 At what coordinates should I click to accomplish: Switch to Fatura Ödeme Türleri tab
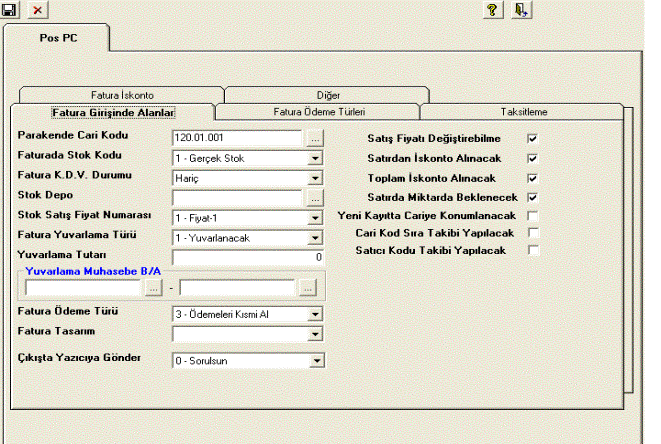coord(319,112)
